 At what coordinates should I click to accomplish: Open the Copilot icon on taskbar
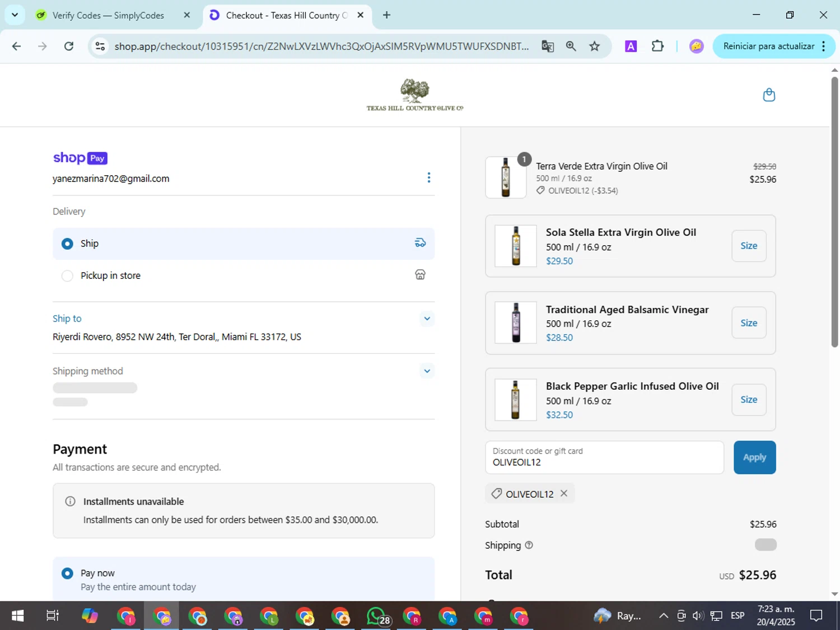90,616
